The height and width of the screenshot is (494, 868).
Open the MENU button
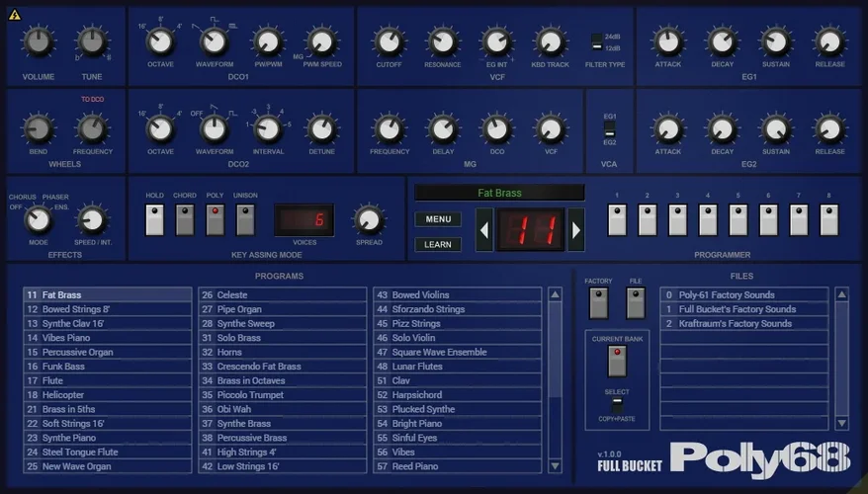(438, 219)
